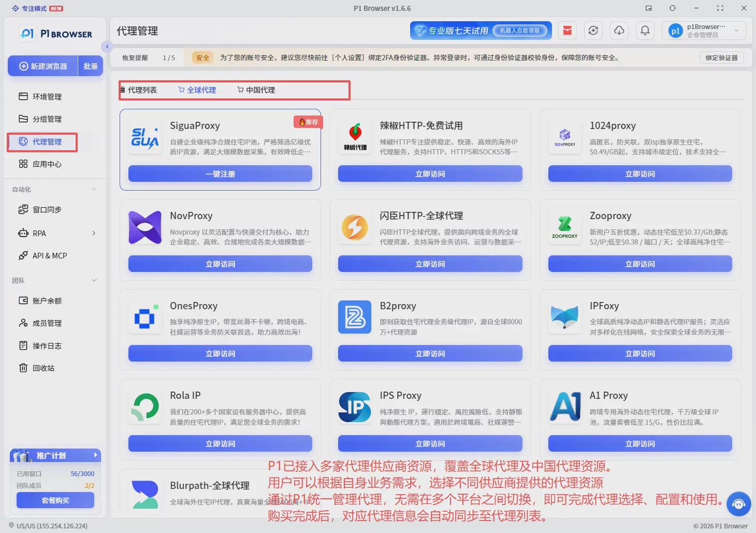Click the OnesProxy logo
Viewport: 756px width, 533px height.
pyautogui.click(x=145, y=317)
